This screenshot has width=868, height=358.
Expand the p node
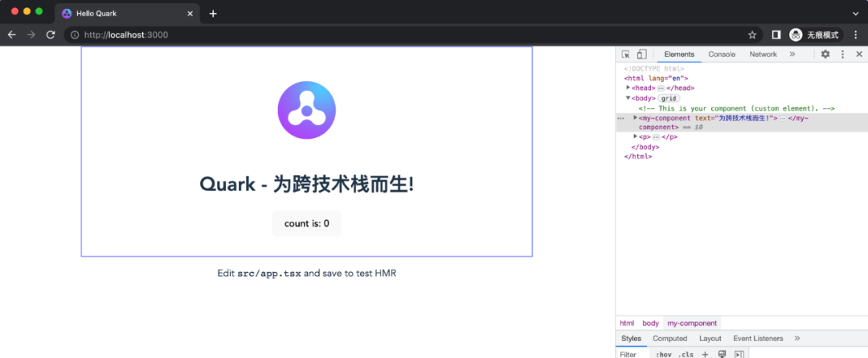[x=636, y=136]
